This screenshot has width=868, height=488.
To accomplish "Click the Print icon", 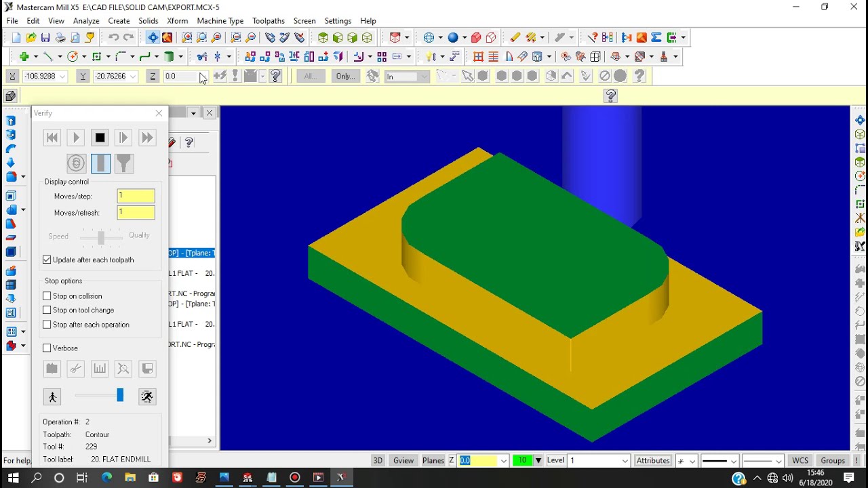I will pyautogui.click(x=60, y=38).
